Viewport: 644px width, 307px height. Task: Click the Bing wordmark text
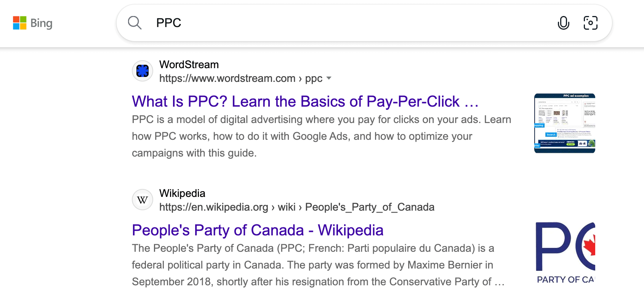[x=41, y=23]
